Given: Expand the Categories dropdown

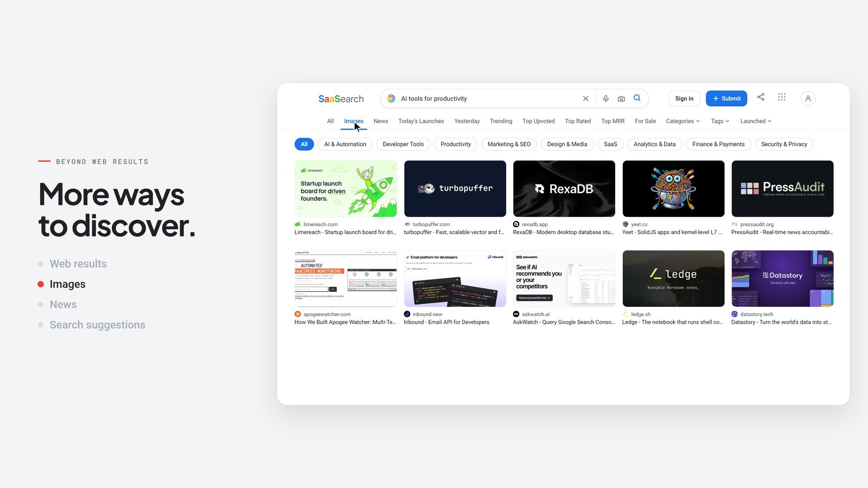Looking at the screenshot, I should pyautogui.click(x=683, y=121).
